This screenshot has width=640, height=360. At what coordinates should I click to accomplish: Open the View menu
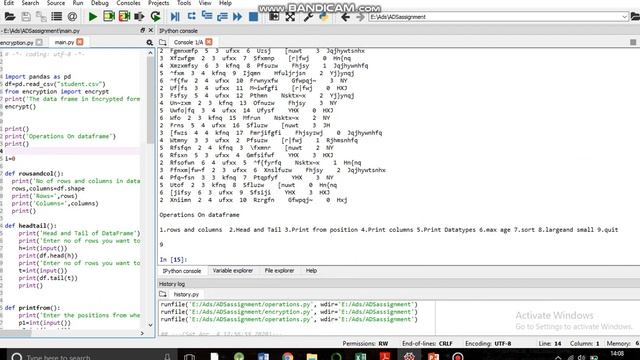click(205, 3)
